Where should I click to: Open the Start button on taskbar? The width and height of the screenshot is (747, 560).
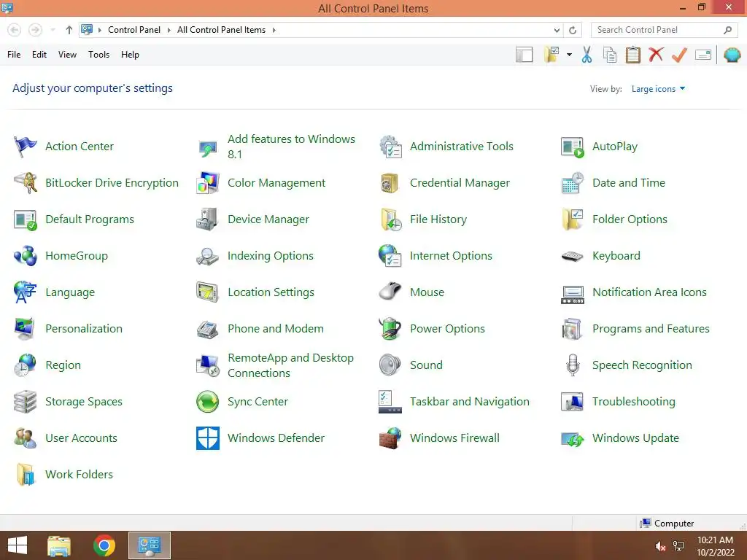[x=18, y=545]
